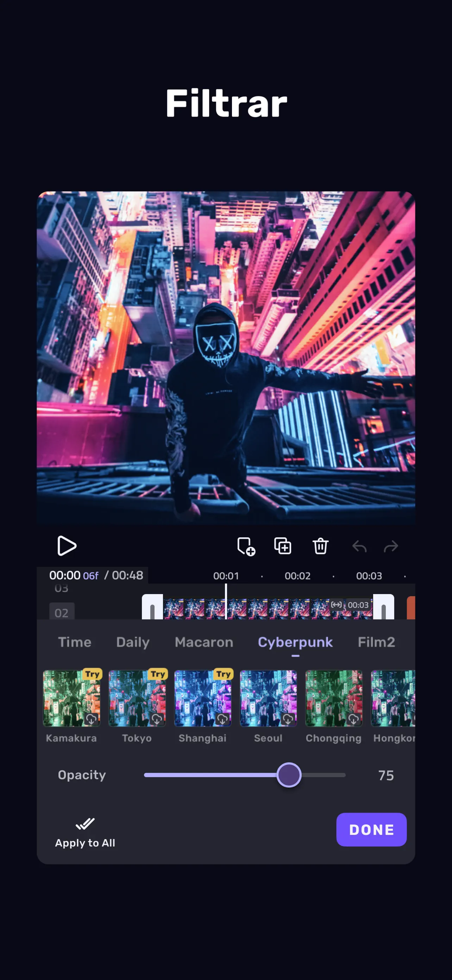Viewport: 452px width, 980px height.
Task: Redo the last action
Action: point(391,547)
